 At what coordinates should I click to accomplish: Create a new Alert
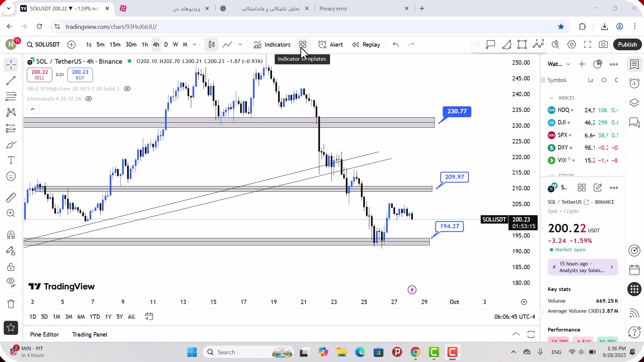[x=331, y=45]
